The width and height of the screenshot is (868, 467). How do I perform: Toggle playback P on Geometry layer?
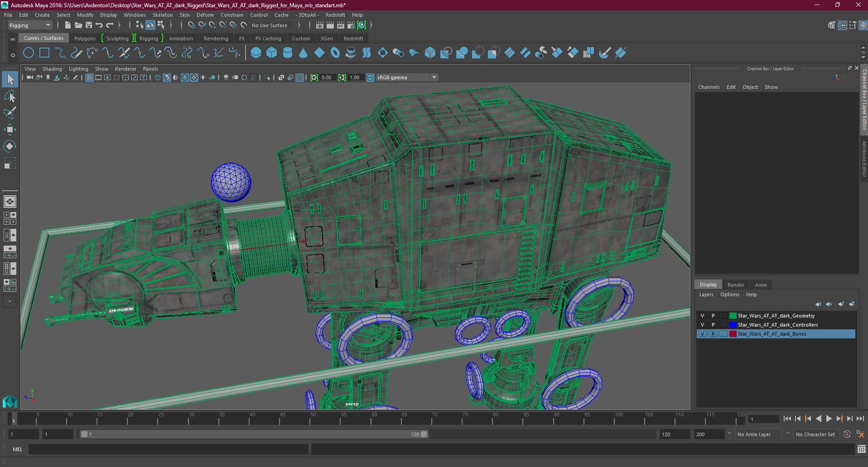coord(713,316)
